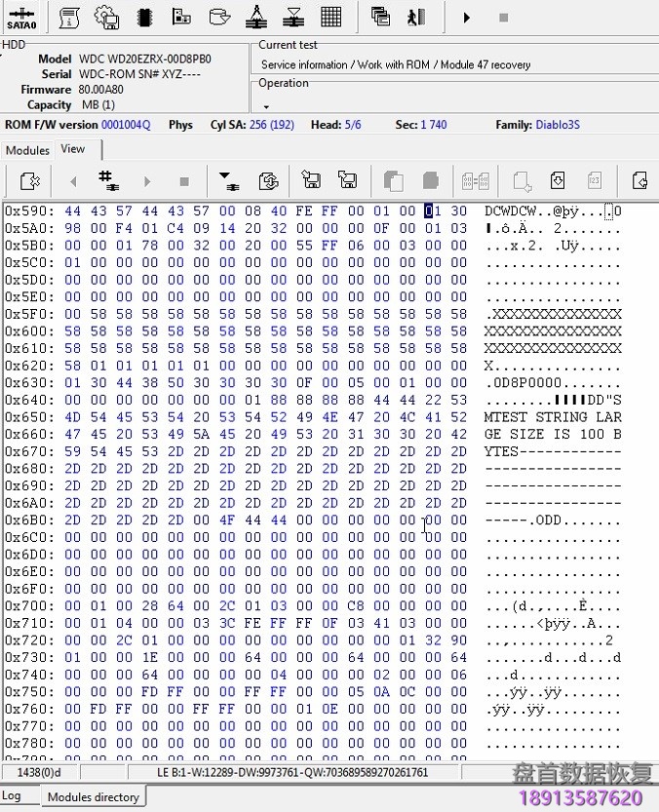Switch to the Modules tab
Screen dimensions: 659x812
[x=27, y=150]
